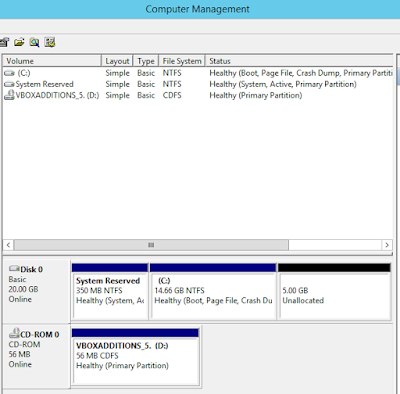The image size is (400, 394).
Task: Click the Disk 0 drive icon
Action: (14, 268)
